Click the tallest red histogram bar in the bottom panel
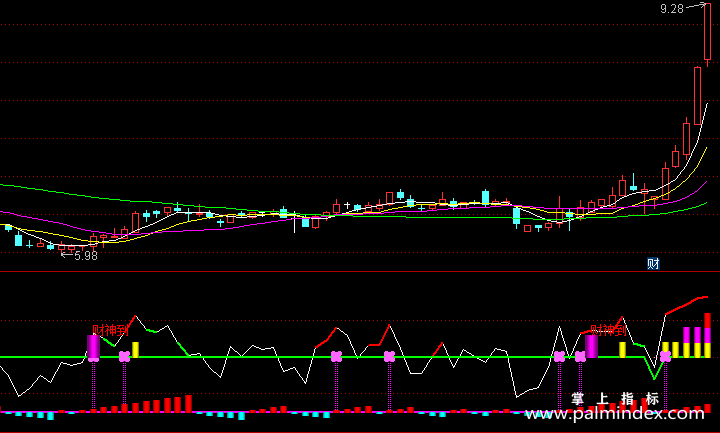Screen dimensions: 720x433 pos(188,403)
